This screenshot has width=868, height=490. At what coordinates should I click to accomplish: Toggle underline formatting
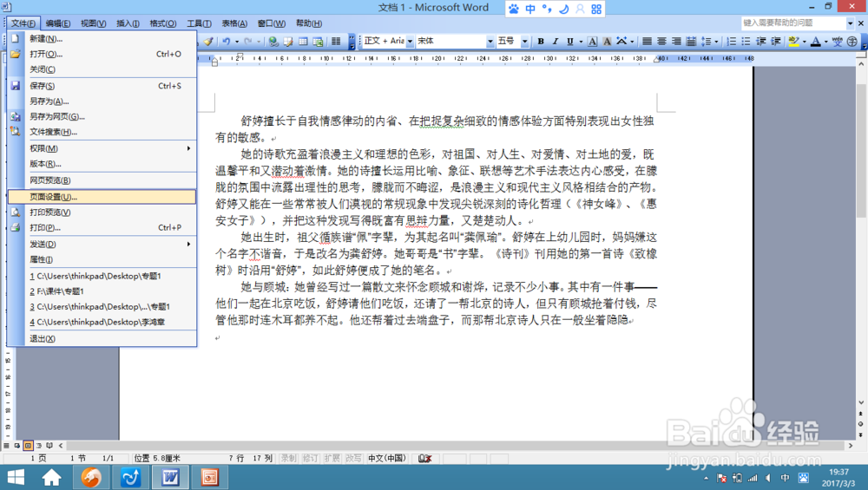point(569,42)
